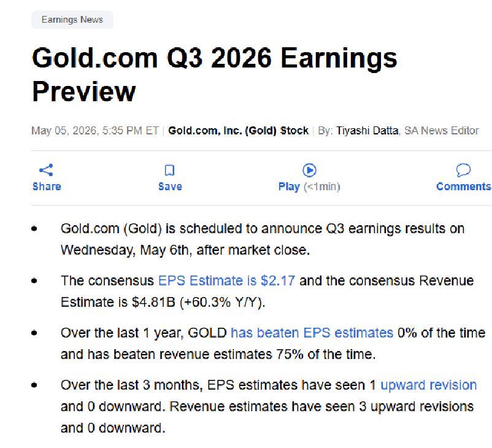Image resolution: width=492 pixels, height=448 pixels.
Task: Visit author Tiyashi Datta's profile
Action: [x=367, y=131]
